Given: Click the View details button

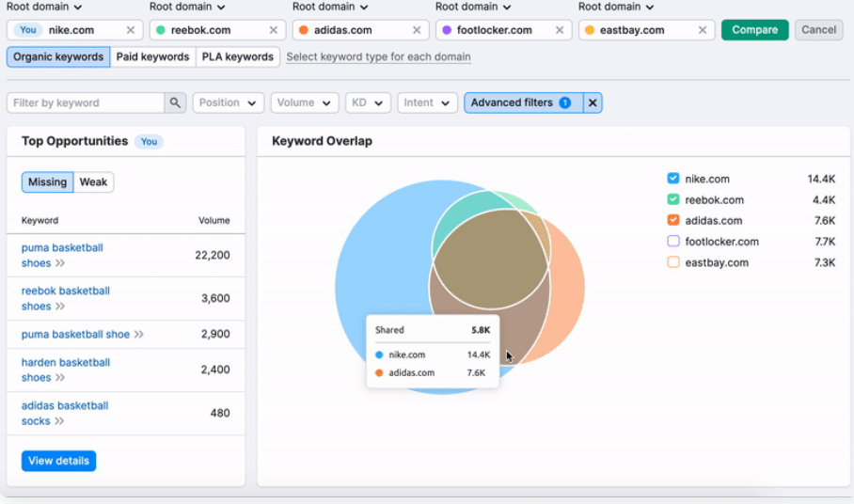Looking at the screenshot, I should tap(59, 461).
